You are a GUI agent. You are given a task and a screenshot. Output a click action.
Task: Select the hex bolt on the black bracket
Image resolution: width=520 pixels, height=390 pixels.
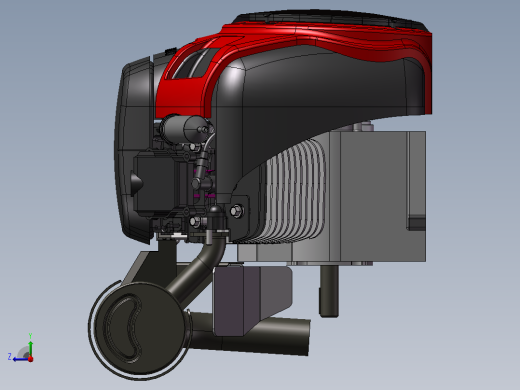237,211
